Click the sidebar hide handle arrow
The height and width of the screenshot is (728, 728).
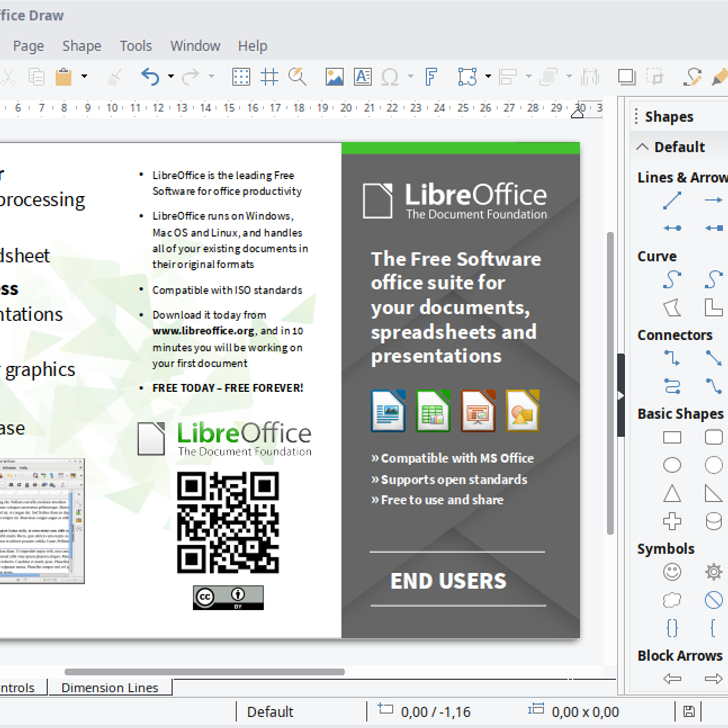point(621,395)
